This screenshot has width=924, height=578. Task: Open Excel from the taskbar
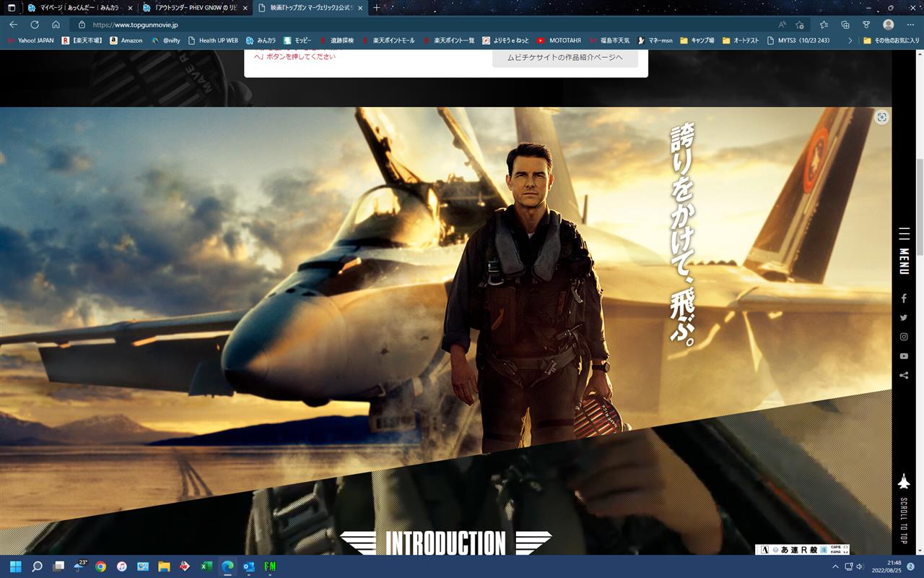point(206,566)
